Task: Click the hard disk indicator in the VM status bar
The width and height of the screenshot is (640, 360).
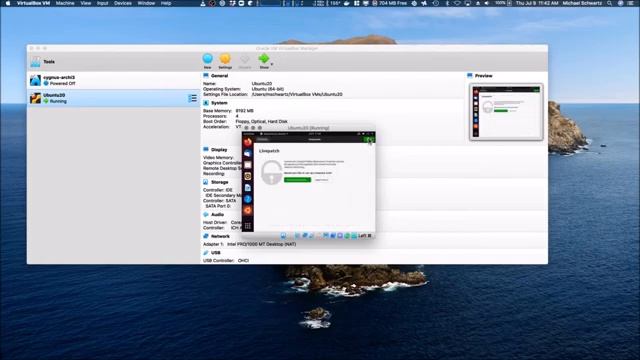Action: tap(283, 236)
